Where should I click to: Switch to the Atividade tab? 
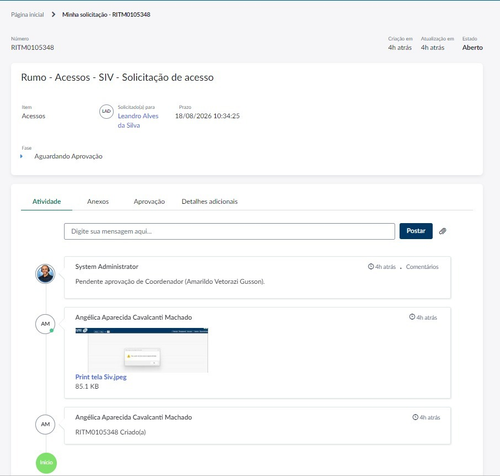(47, 201)
